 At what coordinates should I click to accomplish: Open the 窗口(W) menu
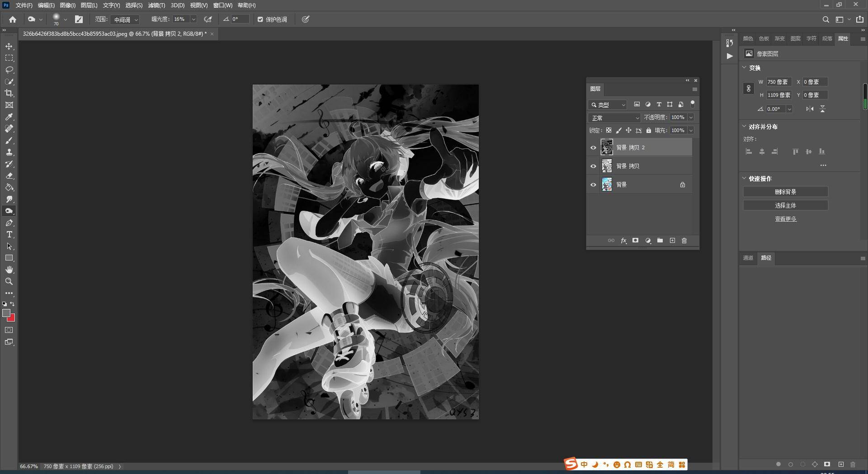[x=222, y=5]
